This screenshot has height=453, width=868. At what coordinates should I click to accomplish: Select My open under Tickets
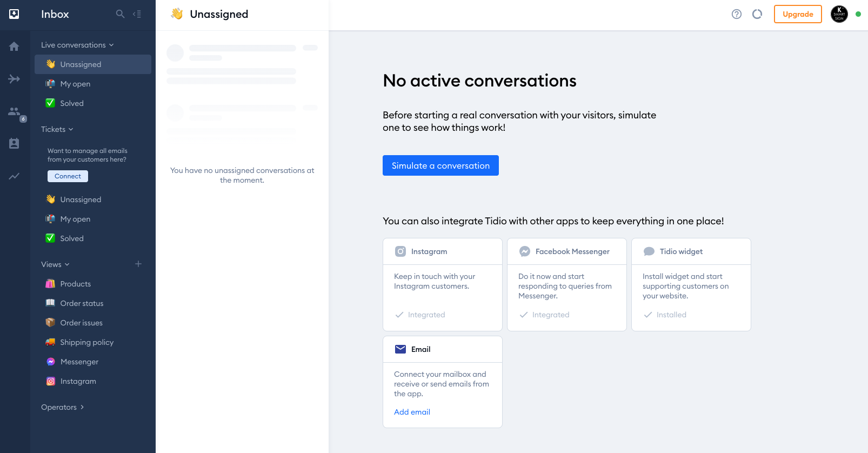pos(93,219)
